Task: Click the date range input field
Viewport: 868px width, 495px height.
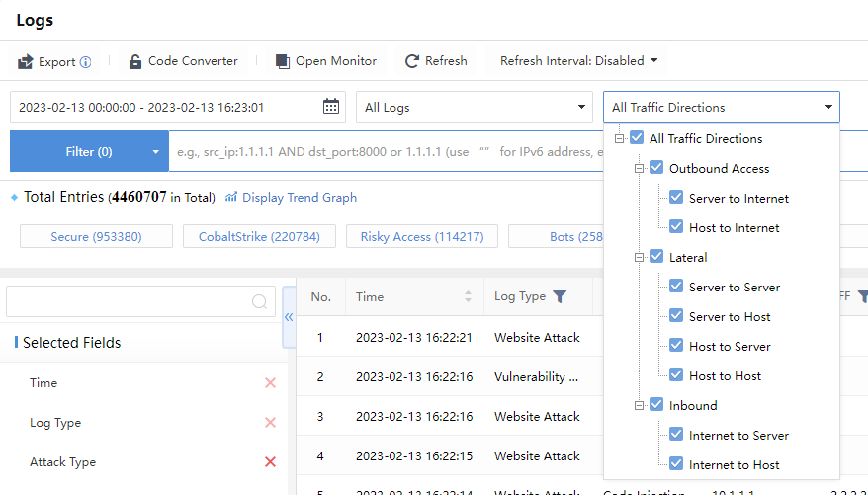Action: (x=178, y=107)
